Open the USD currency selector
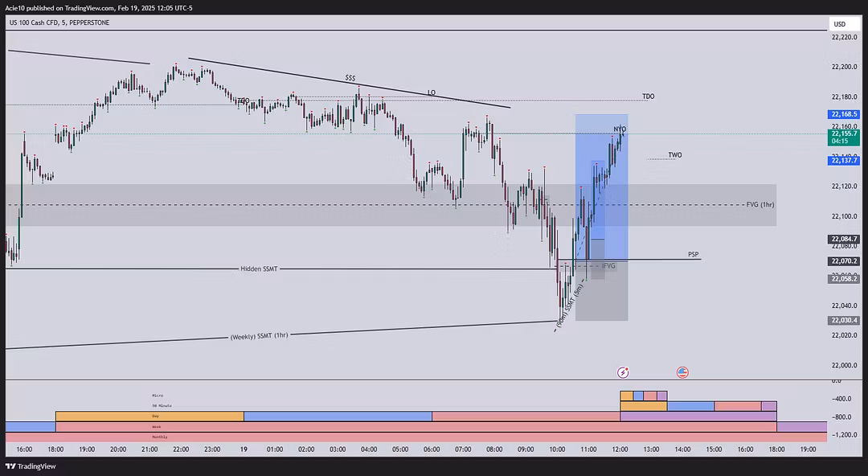Image resolution: width=868 pixels, height=476 pixels. coord(840,23)
